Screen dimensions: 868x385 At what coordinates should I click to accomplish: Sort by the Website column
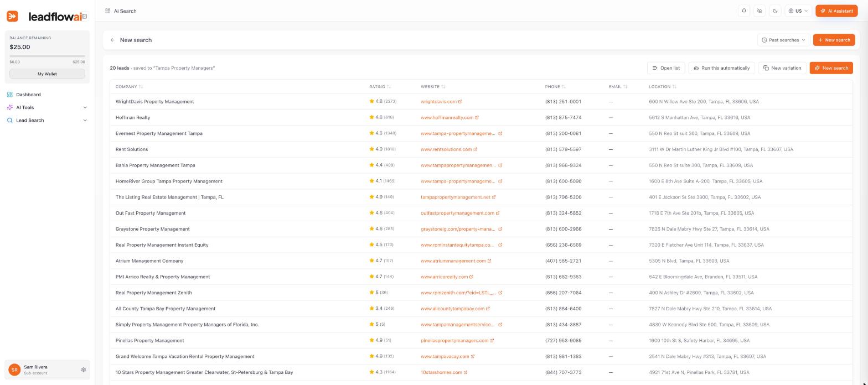[x=433, y=87]
